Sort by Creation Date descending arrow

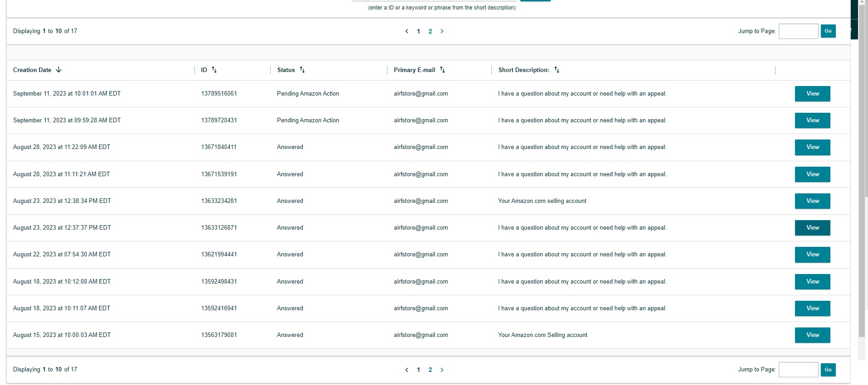coord(58,70)
